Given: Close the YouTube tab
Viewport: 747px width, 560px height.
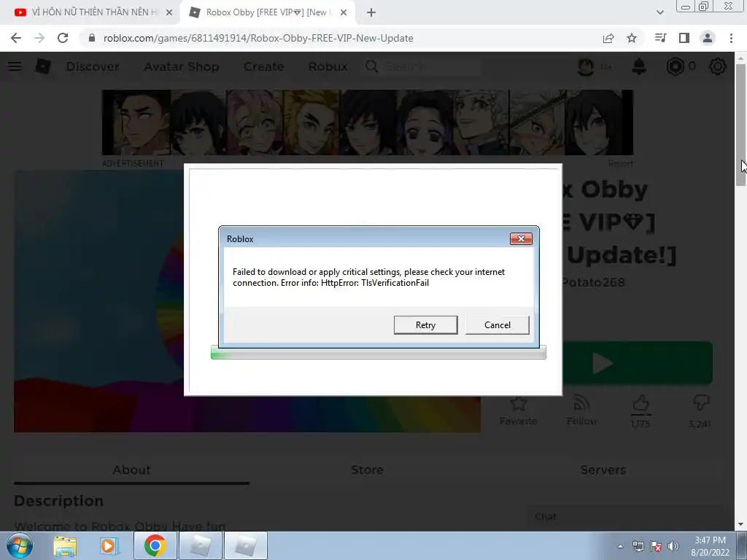Looking at the screenshot, I should (x=169, y=12).
